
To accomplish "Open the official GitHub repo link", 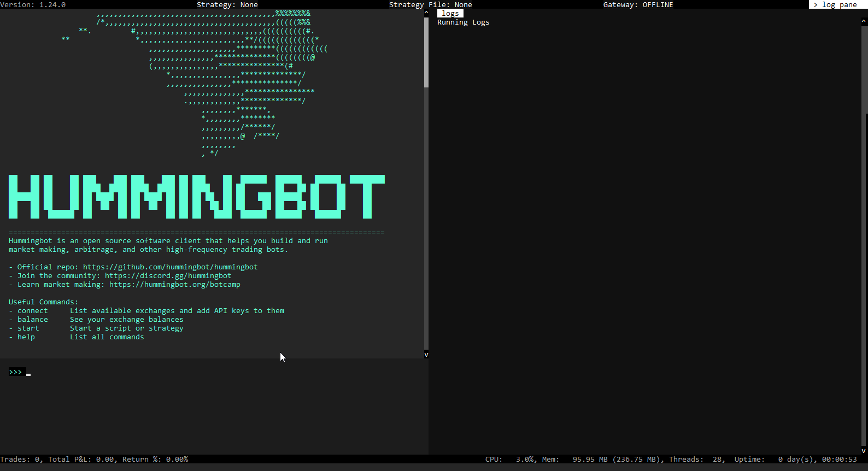I will pos(170,267).
